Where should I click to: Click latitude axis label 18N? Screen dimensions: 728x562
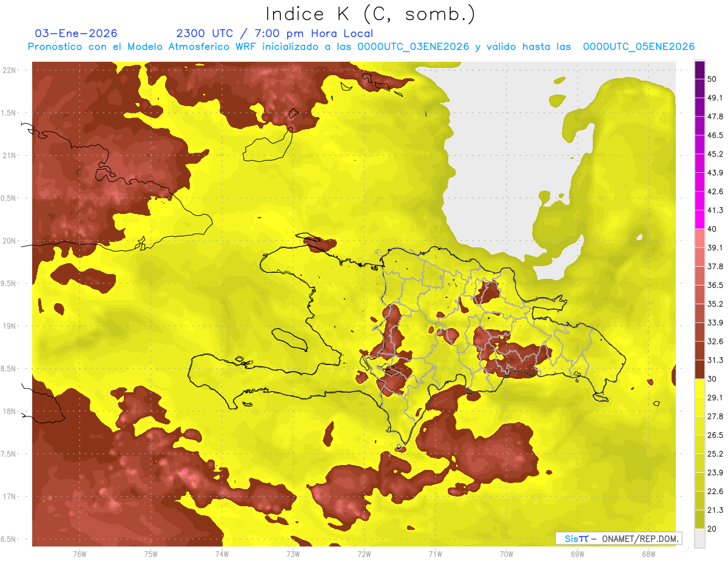(x=10, y=412)
